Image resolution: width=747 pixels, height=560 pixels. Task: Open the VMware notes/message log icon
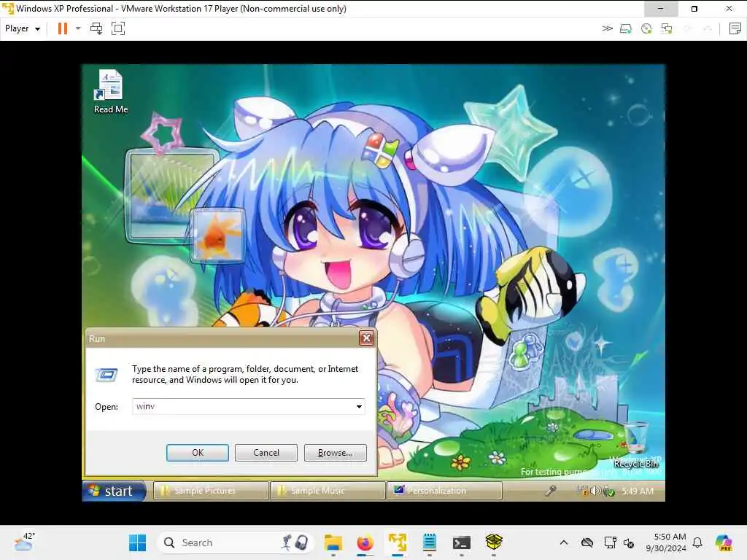point(735,28)
